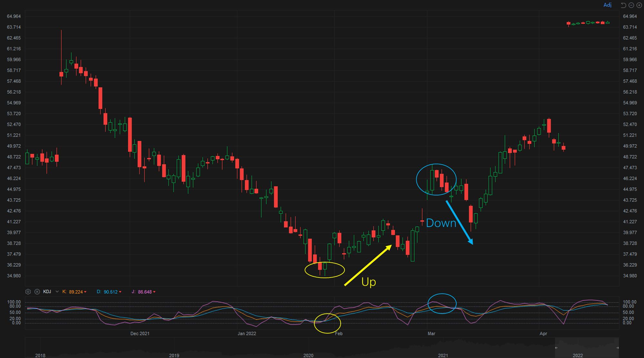The width and height of the screenshot is (644, 358).
Task: Click the selected range window in the navigator
Action: 587,348
